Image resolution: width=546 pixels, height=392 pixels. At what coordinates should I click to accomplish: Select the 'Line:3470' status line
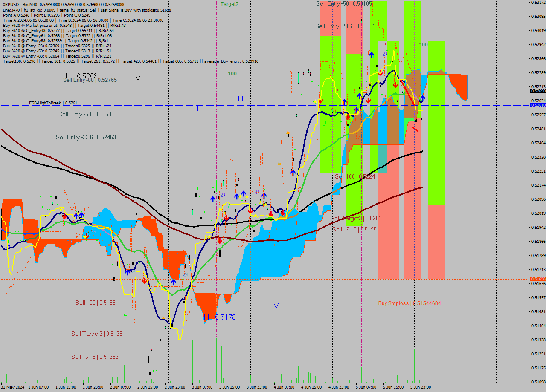pos(87,9)
